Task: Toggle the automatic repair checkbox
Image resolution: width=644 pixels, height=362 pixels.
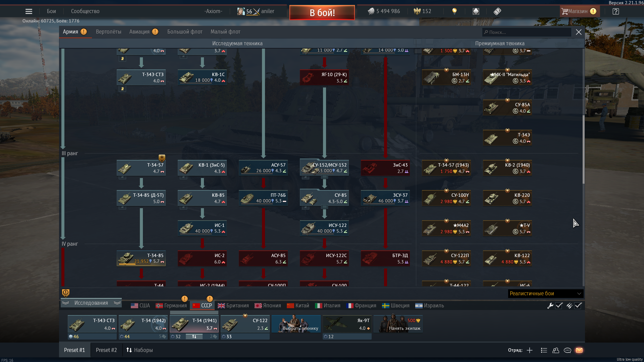Action: [x=559, y=305]
